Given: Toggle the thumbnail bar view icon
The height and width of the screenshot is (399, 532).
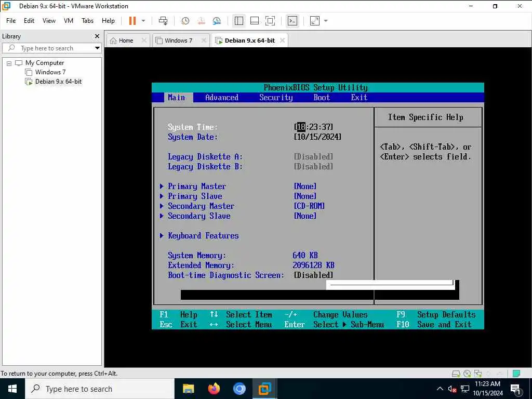Looking at the screenshot, I should [255, 21].
